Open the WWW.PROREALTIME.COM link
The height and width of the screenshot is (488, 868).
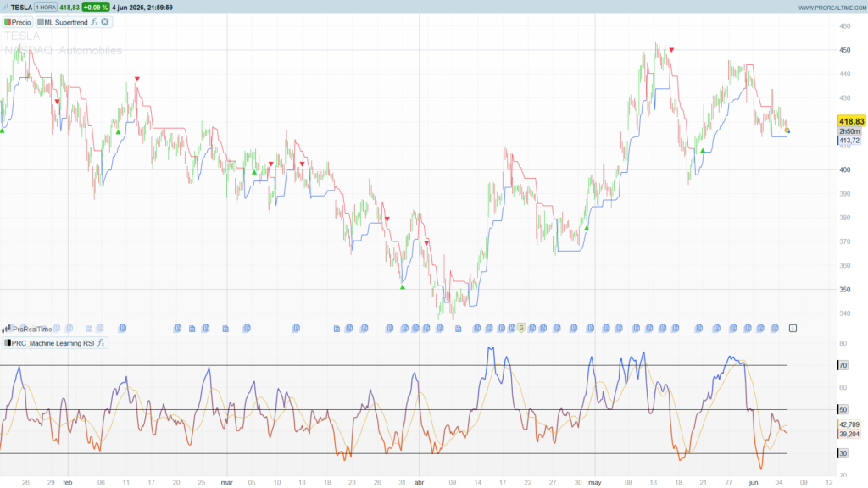[x=832, y=8]
